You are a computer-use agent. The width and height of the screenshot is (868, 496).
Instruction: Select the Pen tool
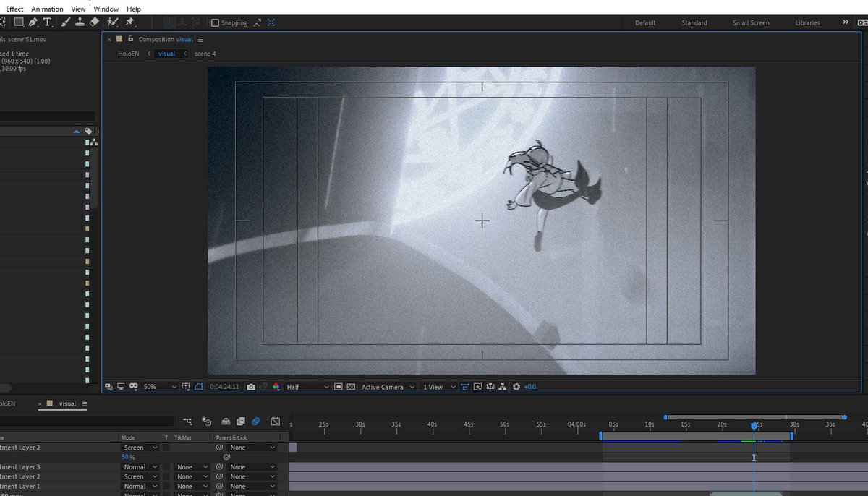33,22
